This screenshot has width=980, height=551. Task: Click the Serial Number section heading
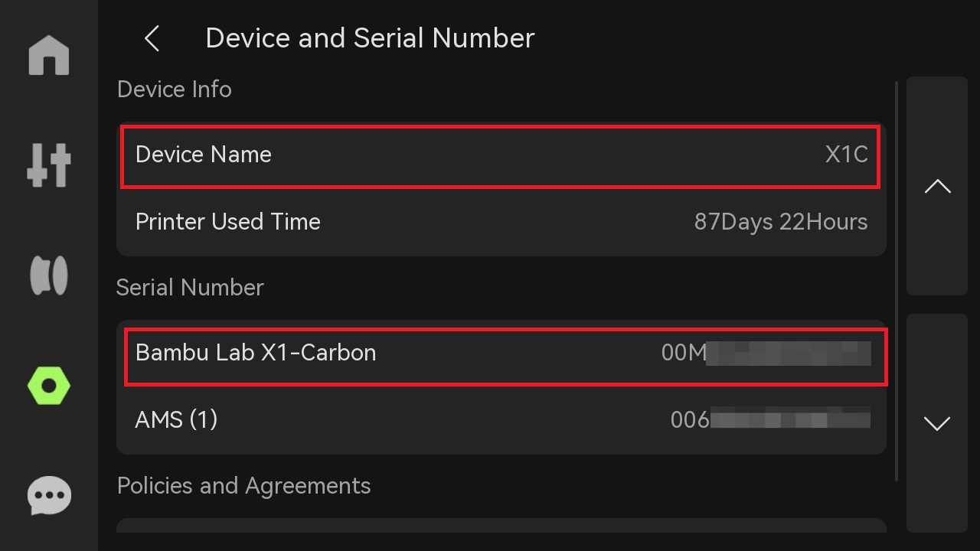pos(190,288)
